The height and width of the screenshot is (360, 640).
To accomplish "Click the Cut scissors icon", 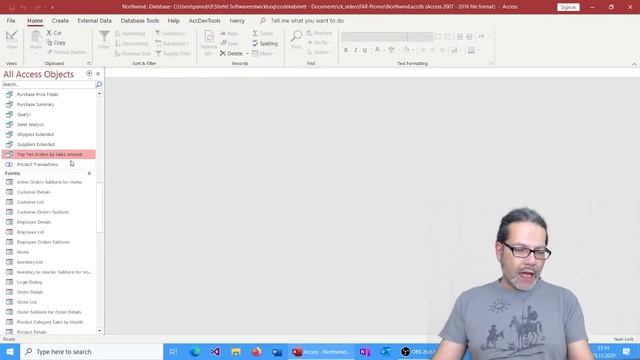I will [49, 33].
